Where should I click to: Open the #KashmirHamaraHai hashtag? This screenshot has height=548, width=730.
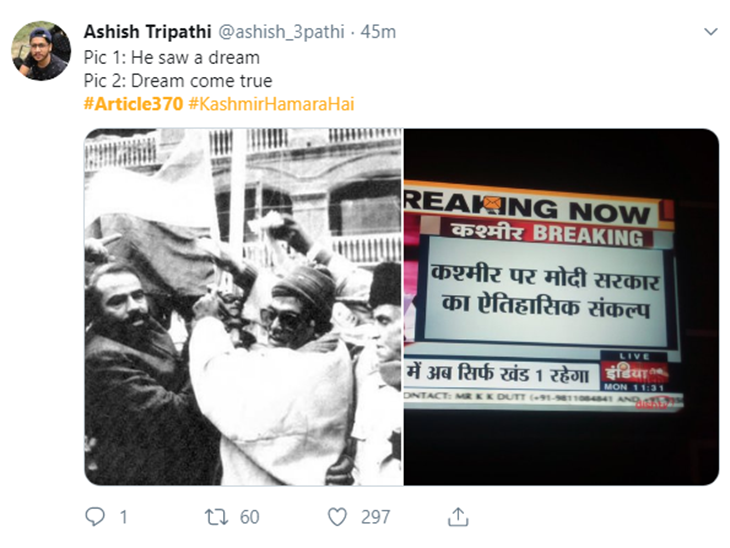tap(271, 103)
